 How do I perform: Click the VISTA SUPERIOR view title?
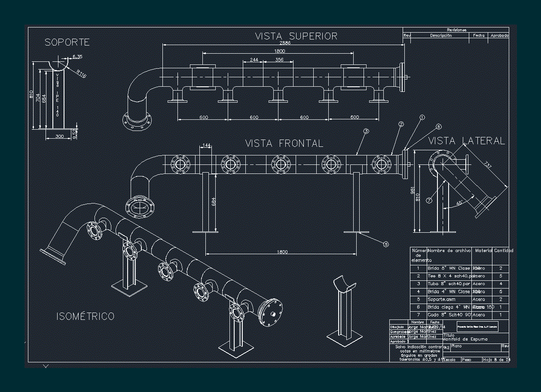click(296, 36)
